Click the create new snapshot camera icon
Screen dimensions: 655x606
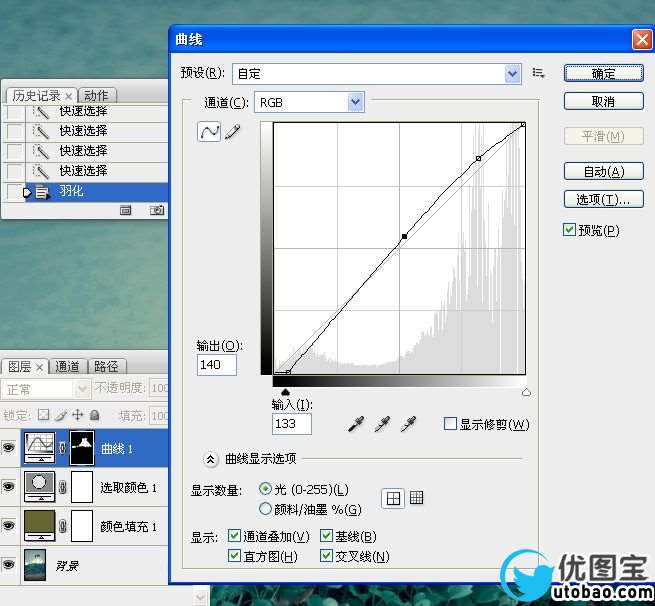157,210
